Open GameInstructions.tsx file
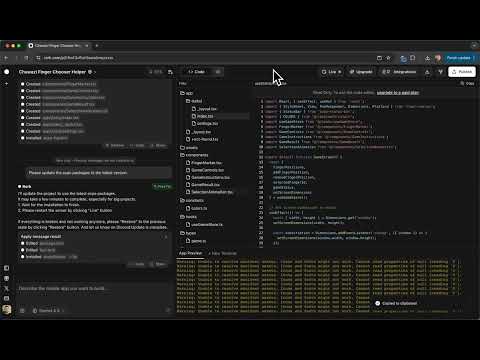This screenshot has height=360, width=480. [x=208, y=177]
